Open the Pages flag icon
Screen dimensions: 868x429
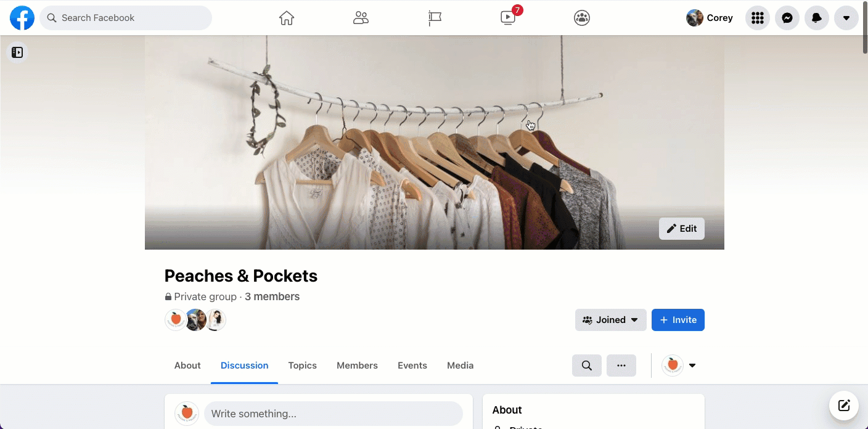tap(435, 18)
